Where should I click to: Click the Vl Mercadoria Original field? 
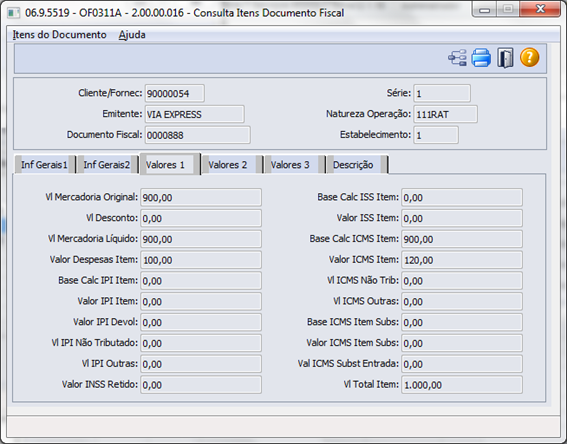201,197
